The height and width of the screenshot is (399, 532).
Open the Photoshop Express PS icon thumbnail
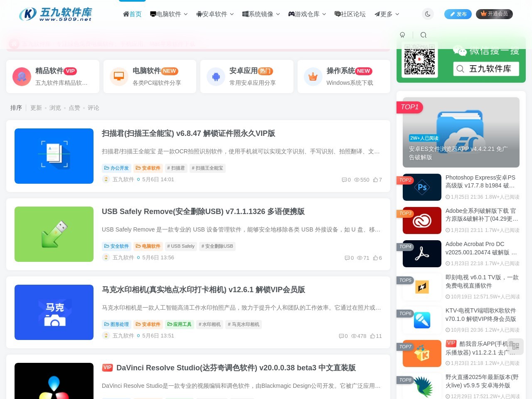(422, 187)
